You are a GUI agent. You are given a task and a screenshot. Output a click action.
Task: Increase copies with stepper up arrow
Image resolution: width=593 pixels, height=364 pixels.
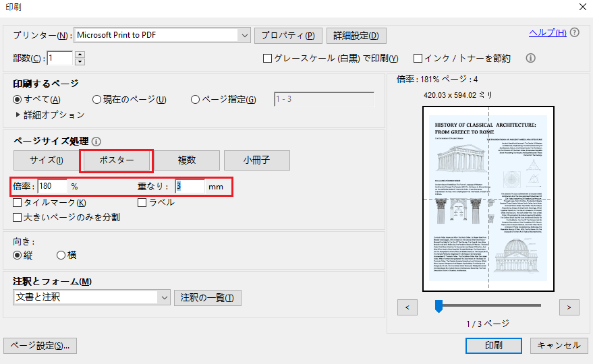80,55
